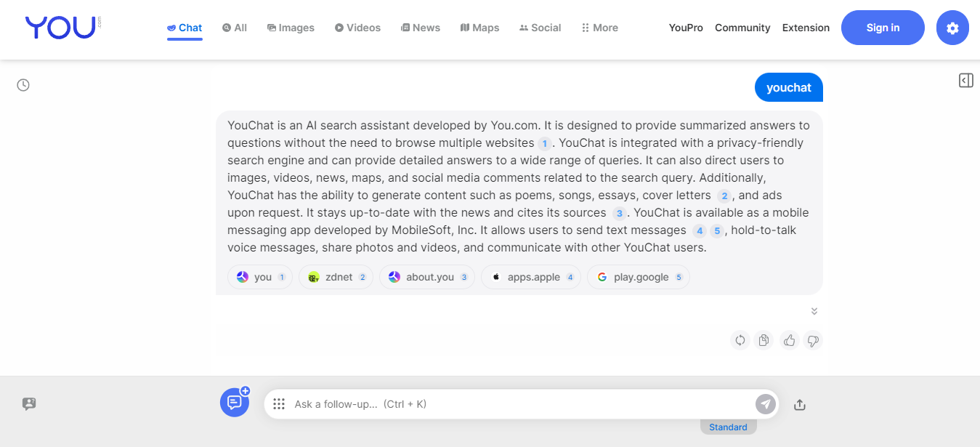Open feedback icon in bottom-left

point(29,403)
